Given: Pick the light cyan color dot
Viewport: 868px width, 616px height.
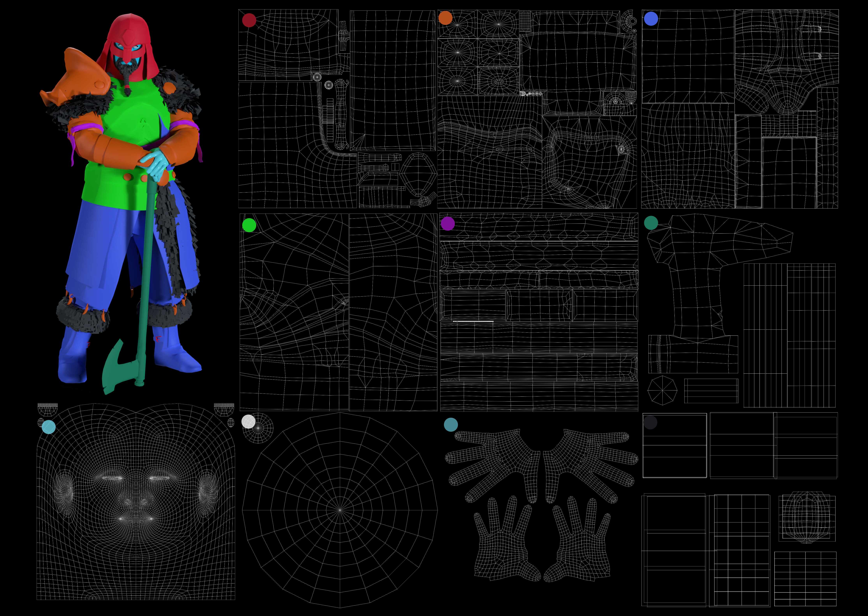Looking at the screenshot, I should [48, 427].
